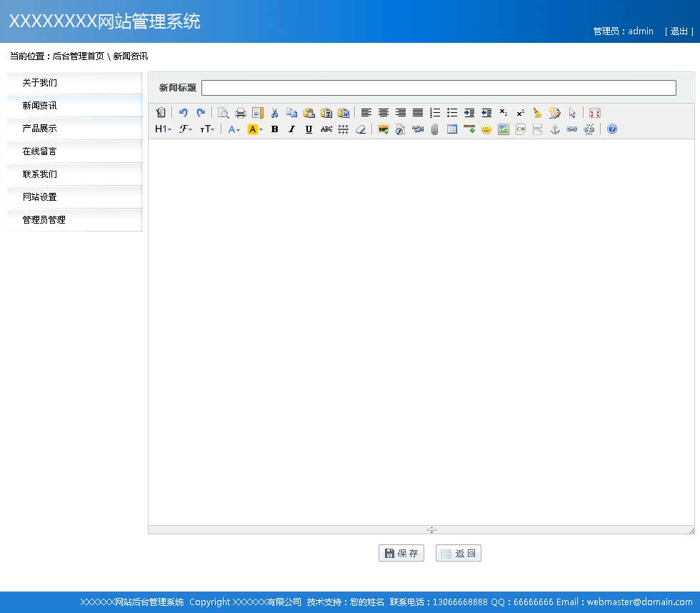Viewport: 700px width, 613px height.
Task: Click the 新闻标题 title input field
Action: (x=439, y=88)
